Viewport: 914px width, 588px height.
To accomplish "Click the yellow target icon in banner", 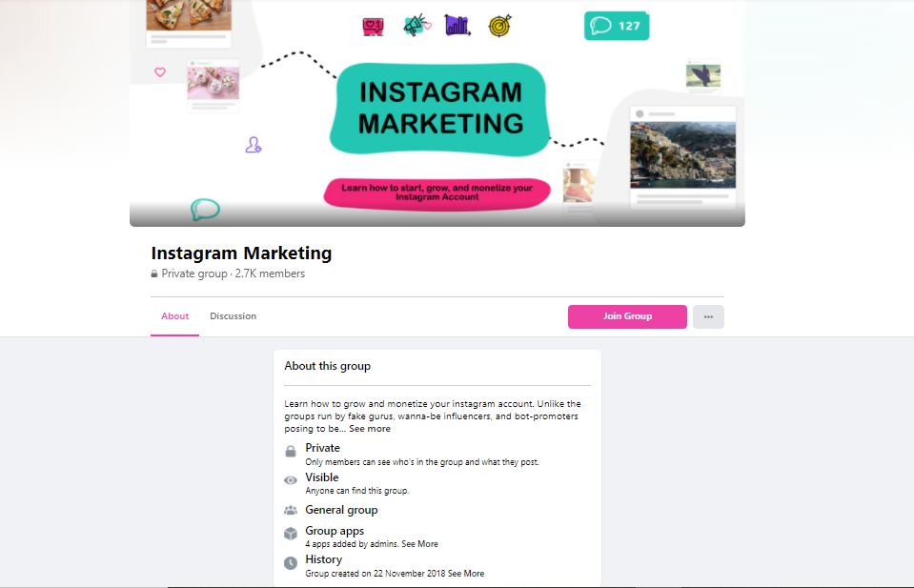I will [500, 26].
